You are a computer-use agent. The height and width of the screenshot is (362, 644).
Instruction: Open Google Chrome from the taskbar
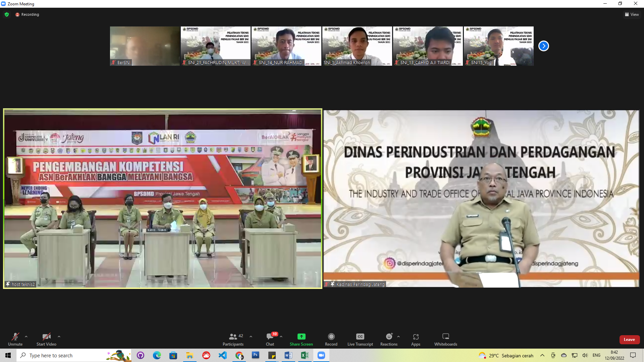tap(239, 355)
